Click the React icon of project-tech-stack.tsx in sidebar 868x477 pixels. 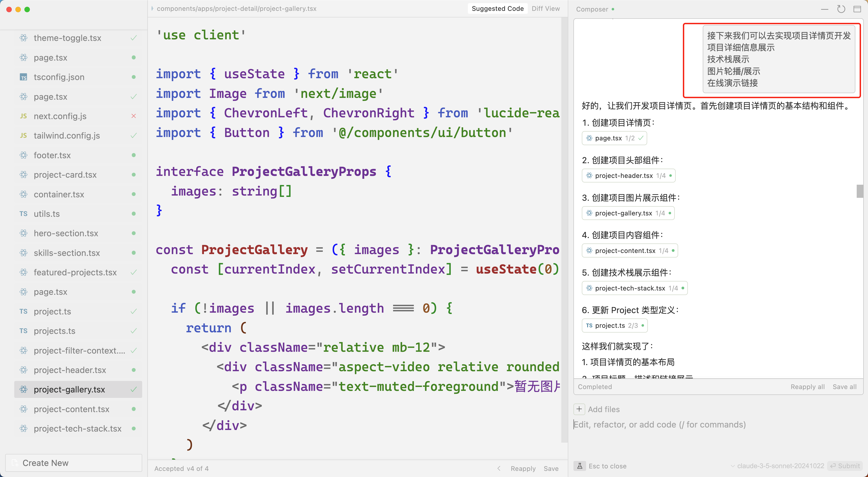pyautogui.click(x=23, y=428)
